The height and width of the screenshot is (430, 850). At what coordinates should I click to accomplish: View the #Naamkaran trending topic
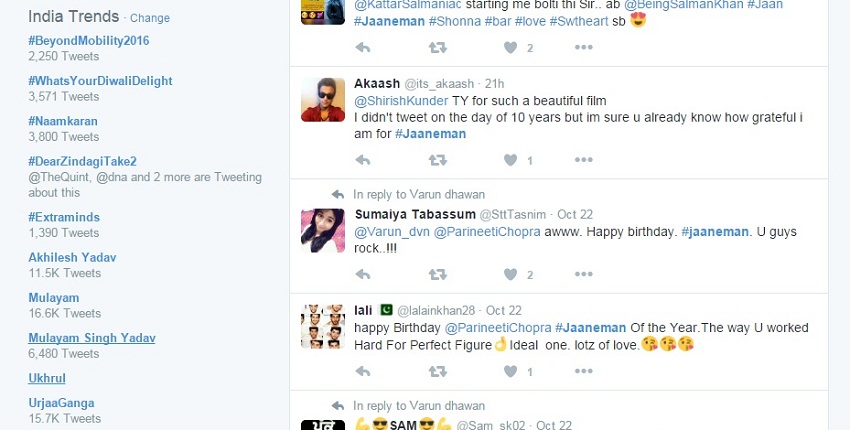(63, 120)
